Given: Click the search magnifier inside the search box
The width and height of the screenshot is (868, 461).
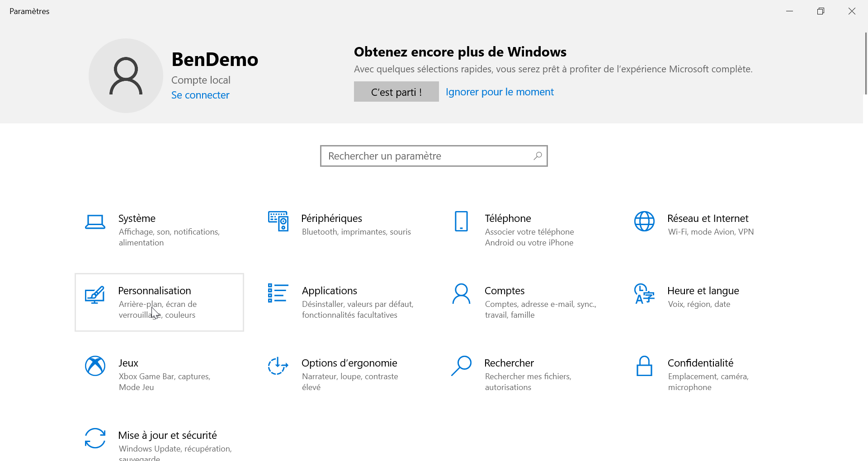Looking at the screenshot, I should (538, 156).
